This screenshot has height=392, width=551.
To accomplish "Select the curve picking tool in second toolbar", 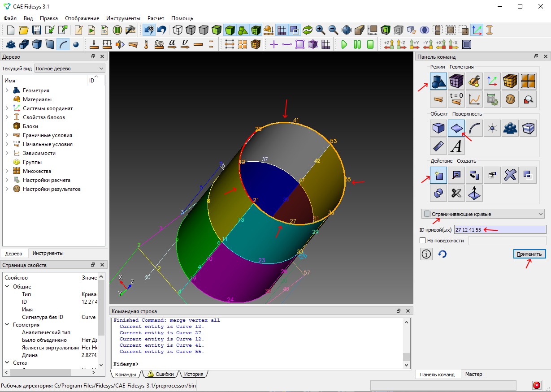I will click(x=63, y=44).
